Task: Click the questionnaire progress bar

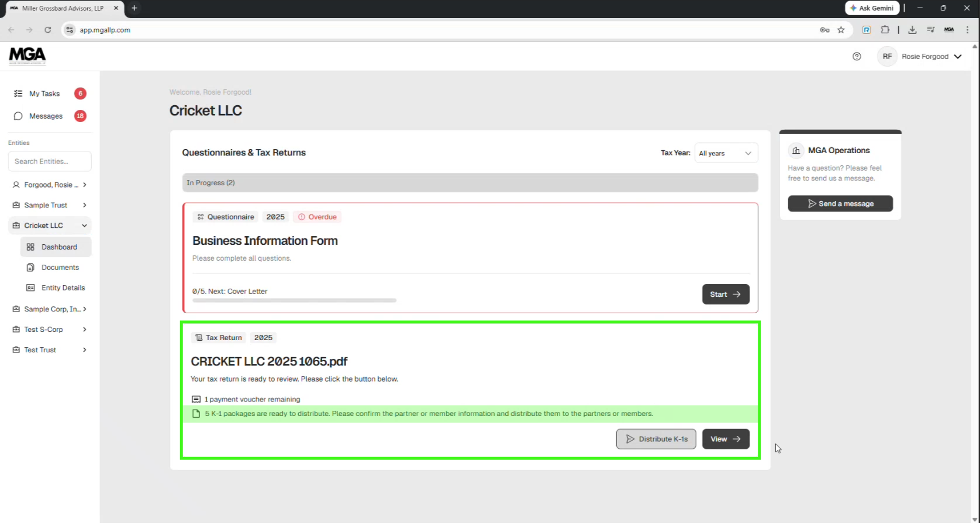Action: (x=294, y=300)
